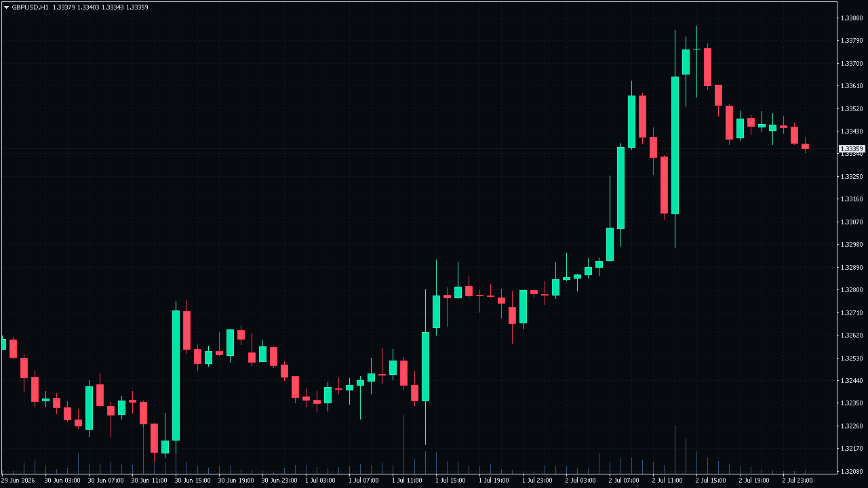This screenshot has width=868, height=488.
Task: Click the 1.33610 price scale label
Action: point(852,85)
